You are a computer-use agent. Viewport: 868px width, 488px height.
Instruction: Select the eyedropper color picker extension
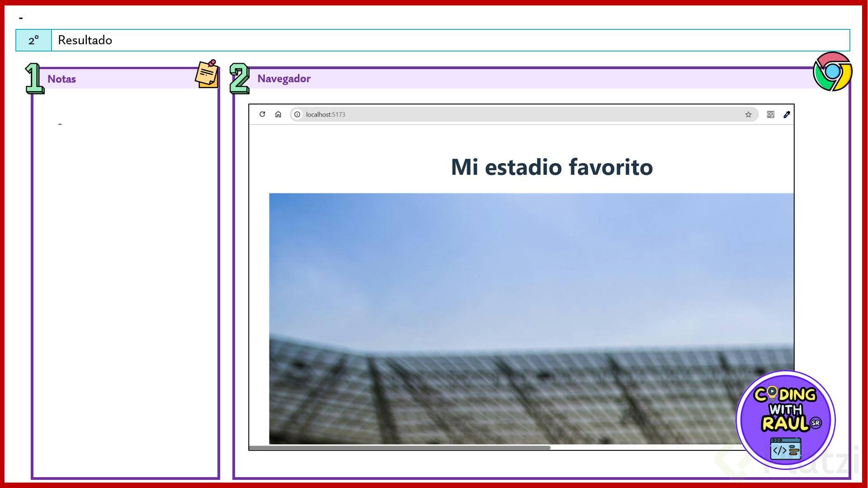(787, 114)
